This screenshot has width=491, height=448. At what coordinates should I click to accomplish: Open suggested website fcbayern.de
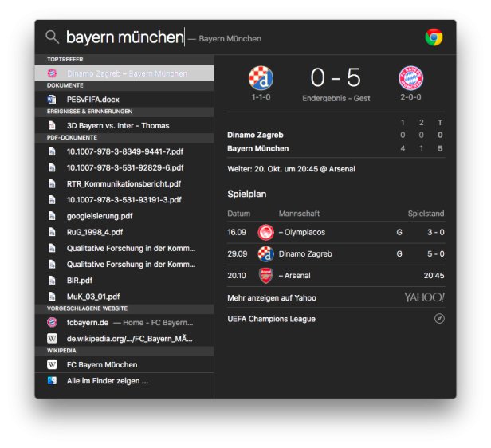tap(124, 323)
